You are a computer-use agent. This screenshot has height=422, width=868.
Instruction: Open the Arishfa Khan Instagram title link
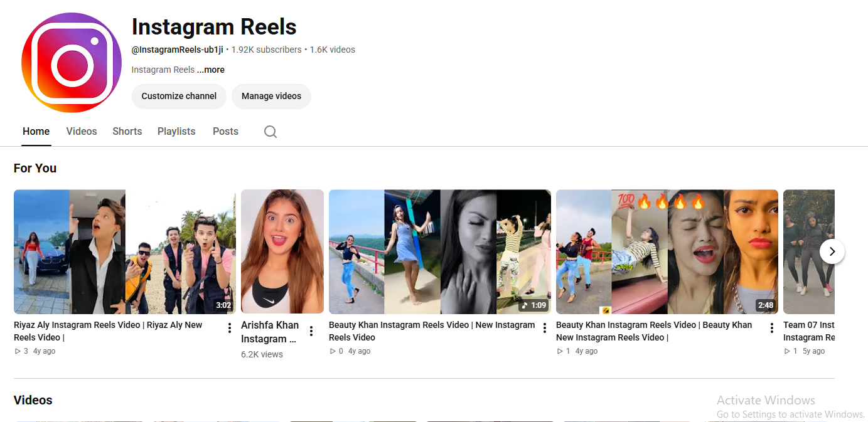270,332
